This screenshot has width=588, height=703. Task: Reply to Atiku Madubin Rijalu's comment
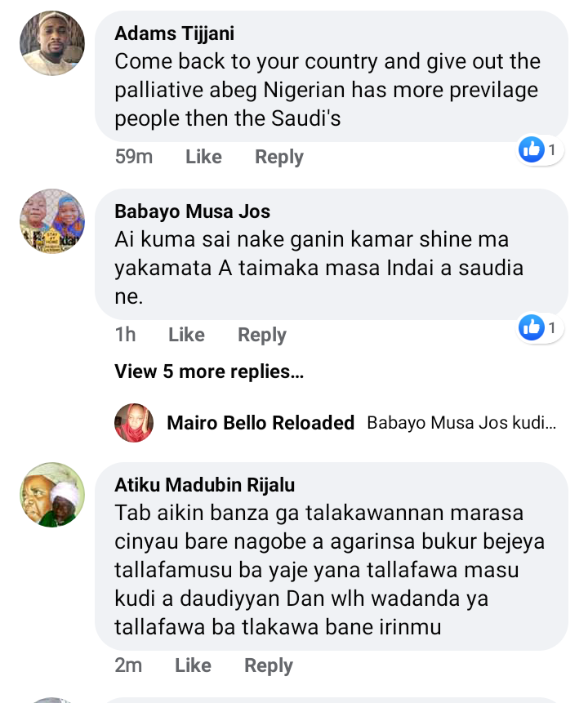pos(269,665)
